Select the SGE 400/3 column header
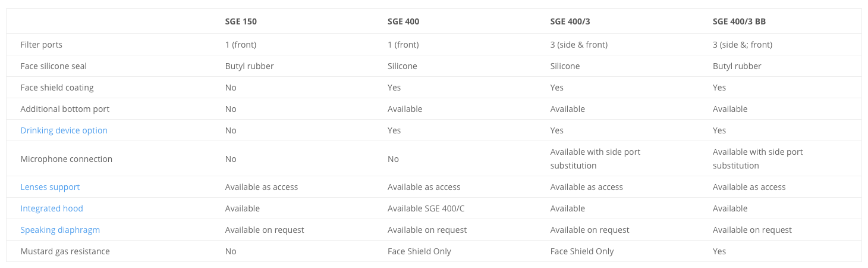 point(570,21)
